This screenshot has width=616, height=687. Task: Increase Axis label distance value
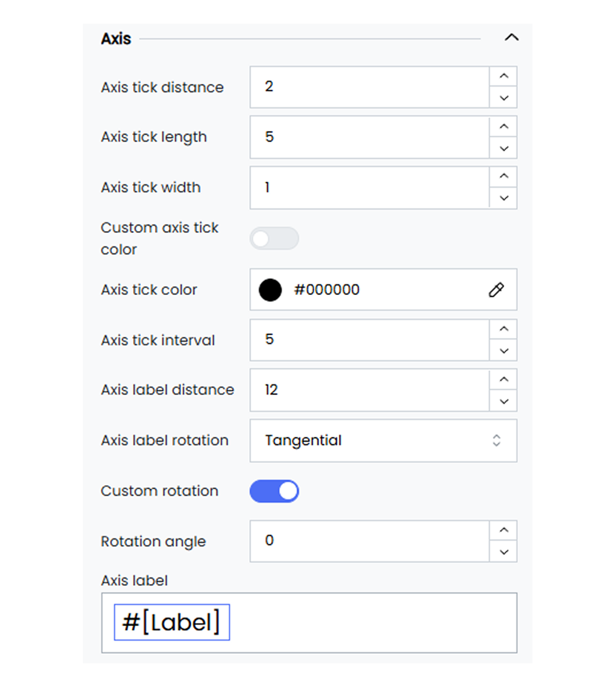[504, 380]
